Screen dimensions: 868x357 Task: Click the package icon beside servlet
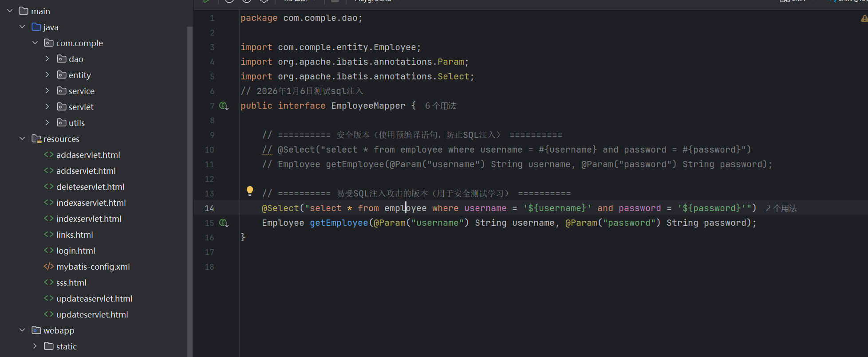[62, 107]
